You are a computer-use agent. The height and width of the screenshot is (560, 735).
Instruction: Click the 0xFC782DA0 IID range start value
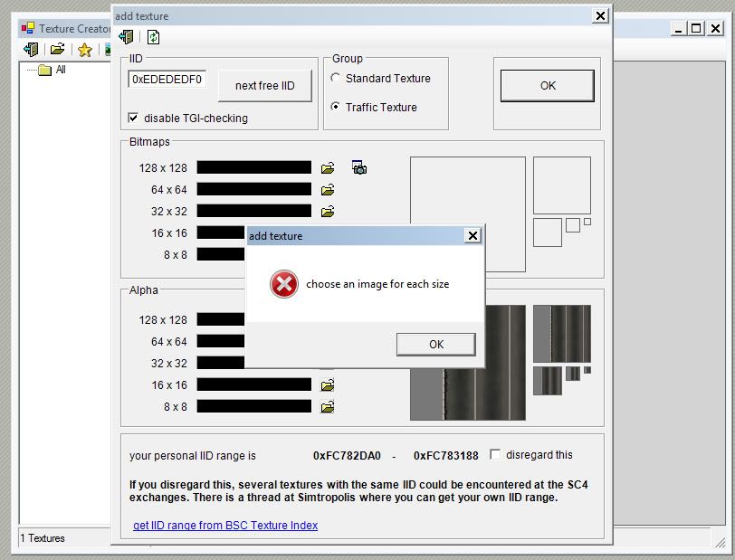(x=347, y=455)
